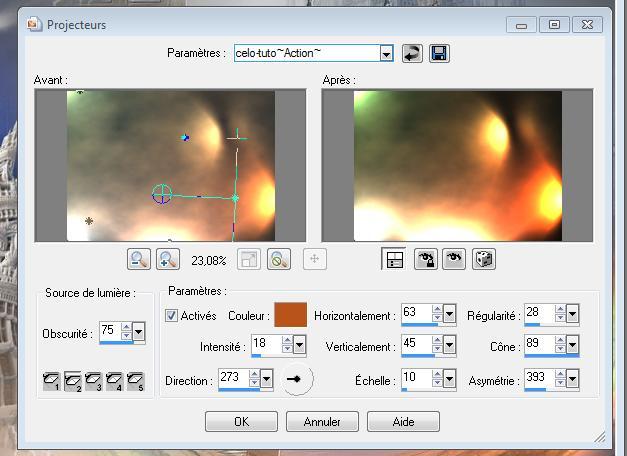Select light source spotlight 5
Image resolution: width=627 pixels, height=456 pixels.
[135, 382]
